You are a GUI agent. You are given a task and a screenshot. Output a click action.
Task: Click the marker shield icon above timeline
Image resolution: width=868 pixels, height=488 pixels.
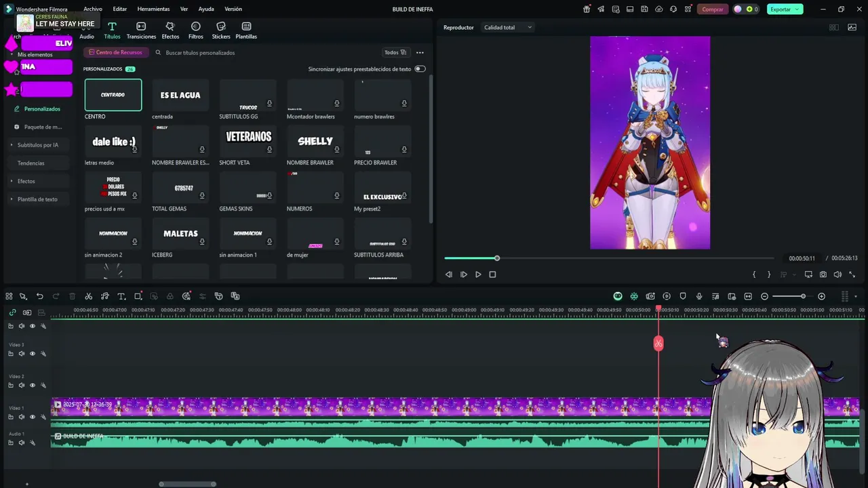point(683,296)
